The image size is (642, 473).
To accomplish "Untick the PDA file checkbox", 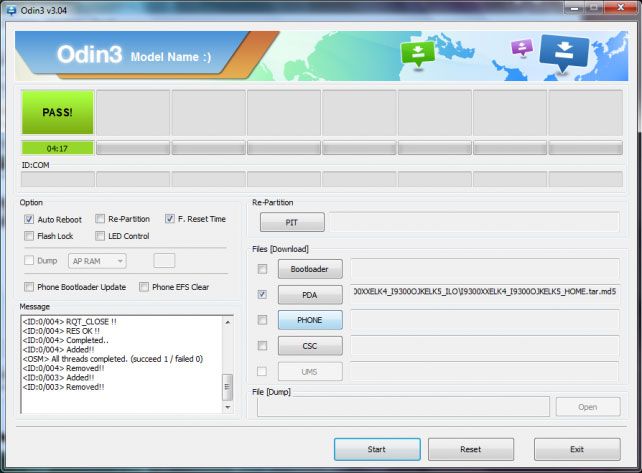I will coord(262,294).
